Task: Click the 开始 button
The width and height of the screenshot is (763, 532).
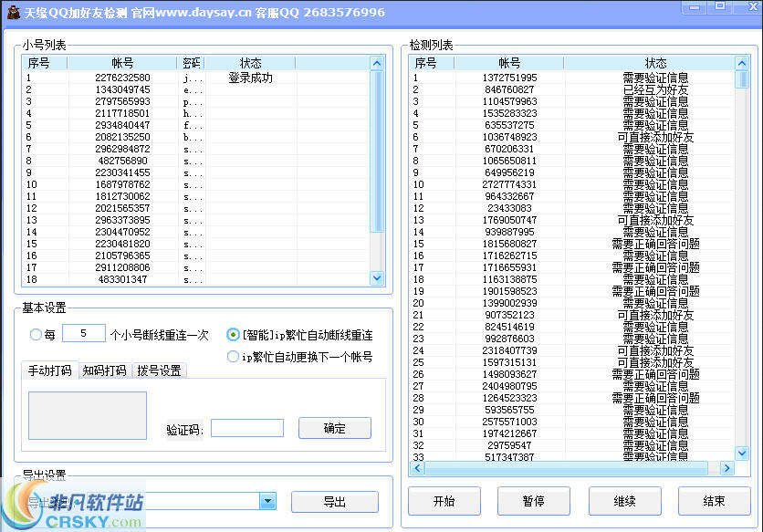Action: [444, 501]
